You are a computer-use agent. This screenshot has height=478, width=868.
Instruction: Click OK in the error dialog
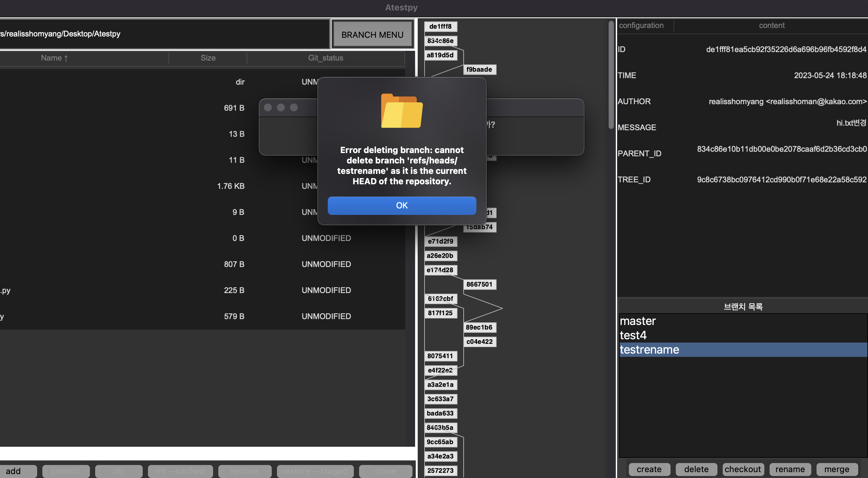click(x=402, y=205)
